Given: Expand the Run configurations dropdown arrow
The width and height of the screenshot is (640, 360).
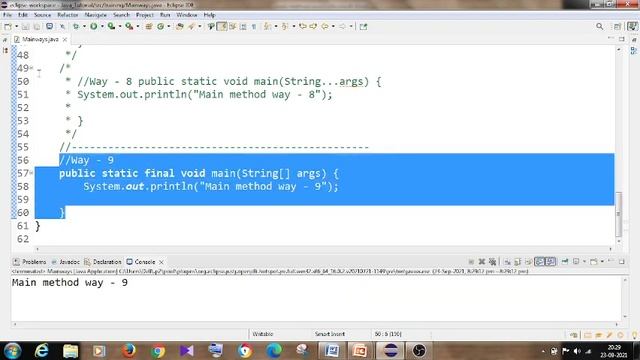Looking at the screenshot, I should (102, 27).
